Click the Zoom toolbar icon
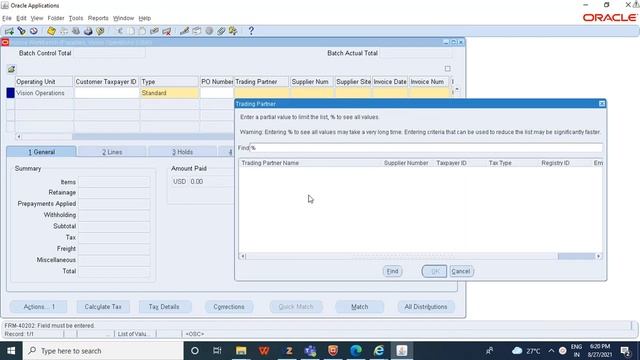Viewport: 640px width, 360px height. point(197,31)
